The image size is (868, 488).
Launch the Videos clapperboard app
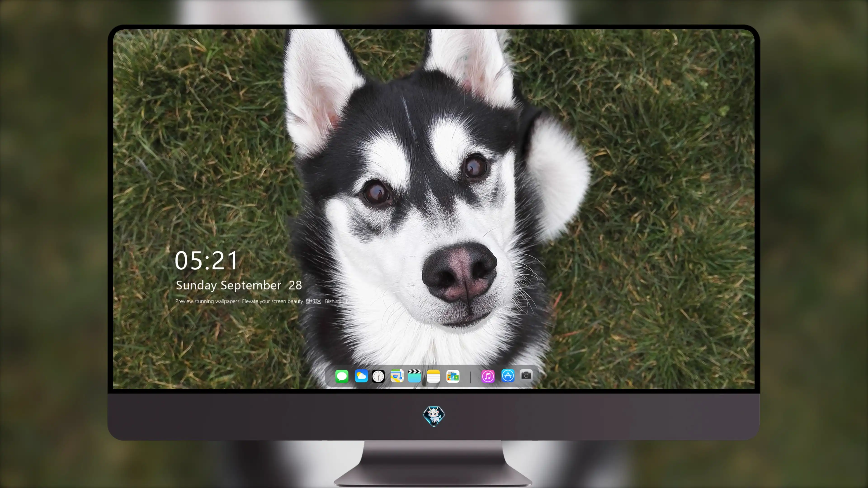415,376
